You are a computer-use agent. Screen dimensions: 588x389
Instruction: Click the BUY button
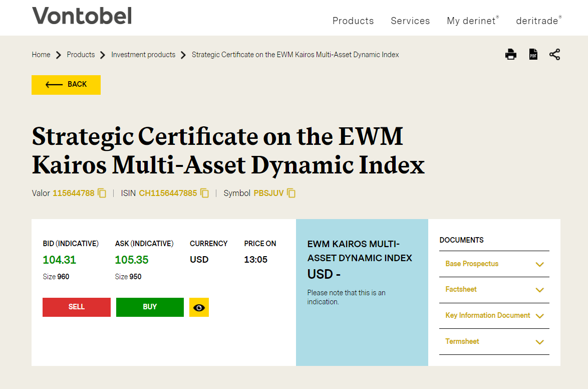point(150,307)
